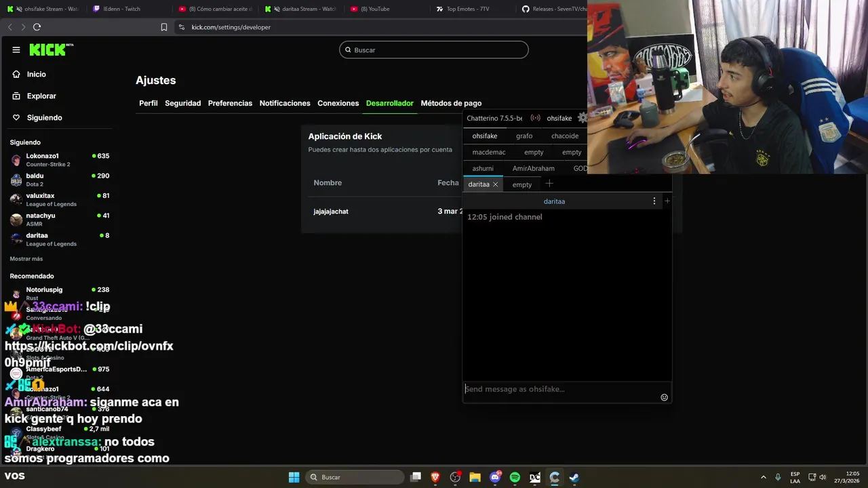The image size is (868, 488).
Task: Open the empty tab beside daritaa tab
Action: [522, 184]
